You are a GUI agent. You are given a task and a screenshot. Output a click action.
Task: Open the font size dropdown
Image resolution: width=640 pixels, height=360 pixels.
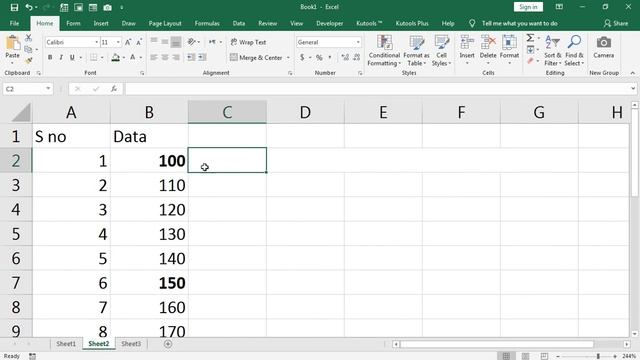pos(118,42)
